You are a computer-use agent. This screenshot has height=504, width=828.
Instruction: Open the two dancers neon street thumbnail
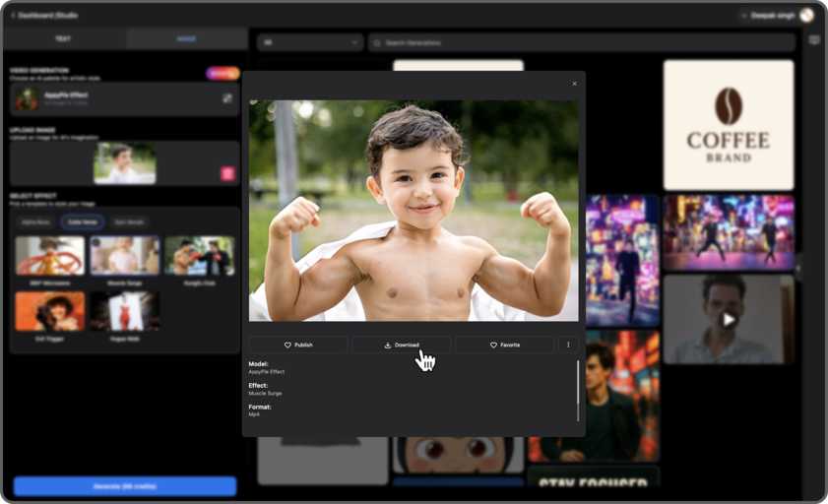729,232
